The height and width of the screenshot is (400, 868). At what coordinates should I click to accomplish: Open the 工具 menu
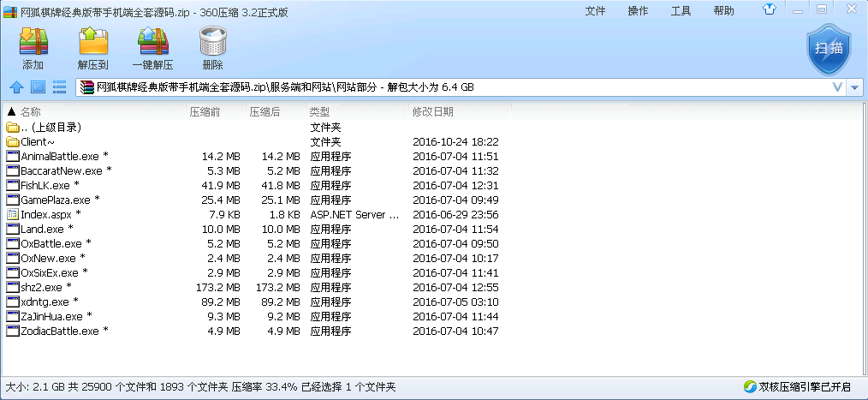681,11
